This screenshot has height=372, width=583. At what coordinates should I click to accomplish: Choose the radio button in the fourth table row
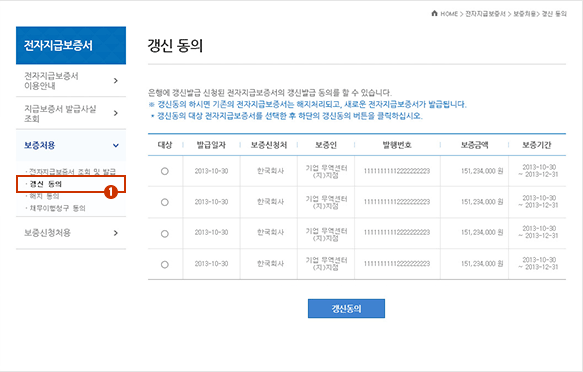[165, 265]
